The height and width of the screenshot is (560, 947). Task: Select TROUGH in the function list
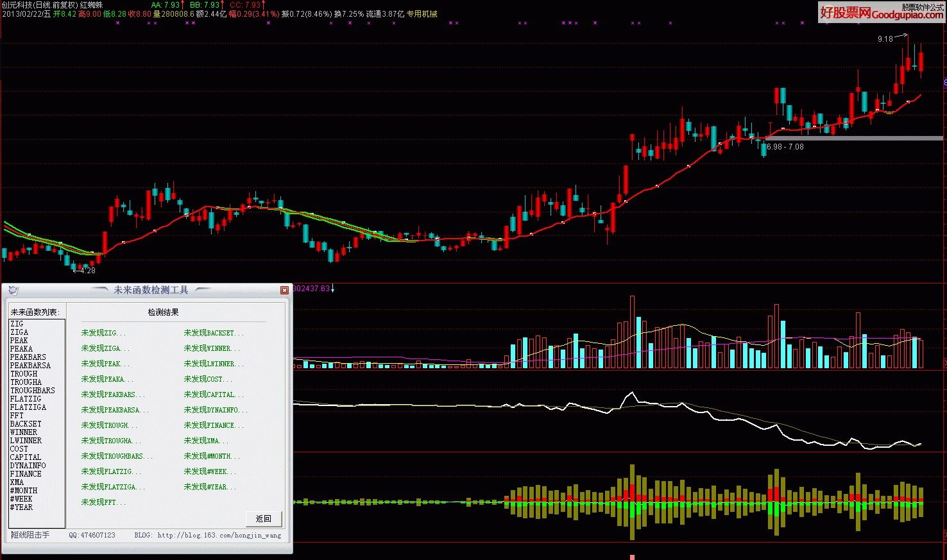click(x=24, y=374)
